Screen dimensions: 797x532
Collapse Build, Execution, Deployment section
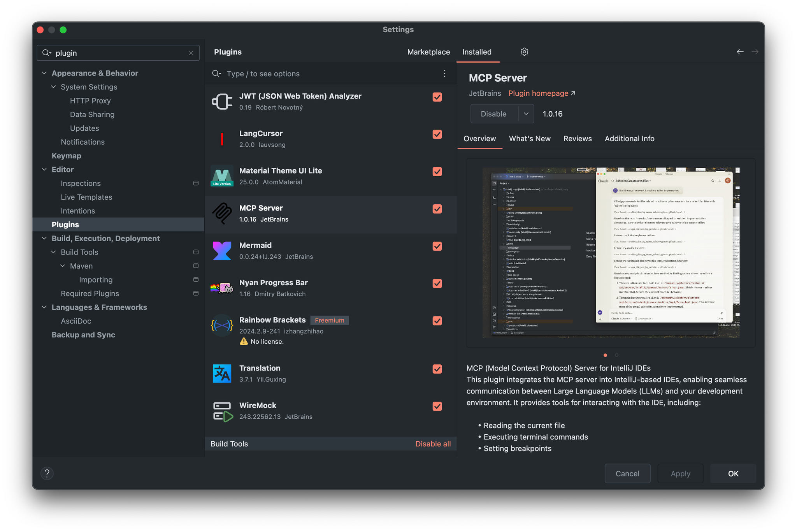coord(44,239)
